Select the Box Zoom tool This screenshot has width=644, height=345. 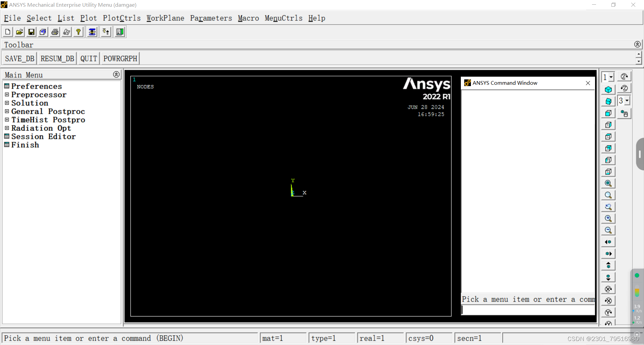[x=608, y=195]
